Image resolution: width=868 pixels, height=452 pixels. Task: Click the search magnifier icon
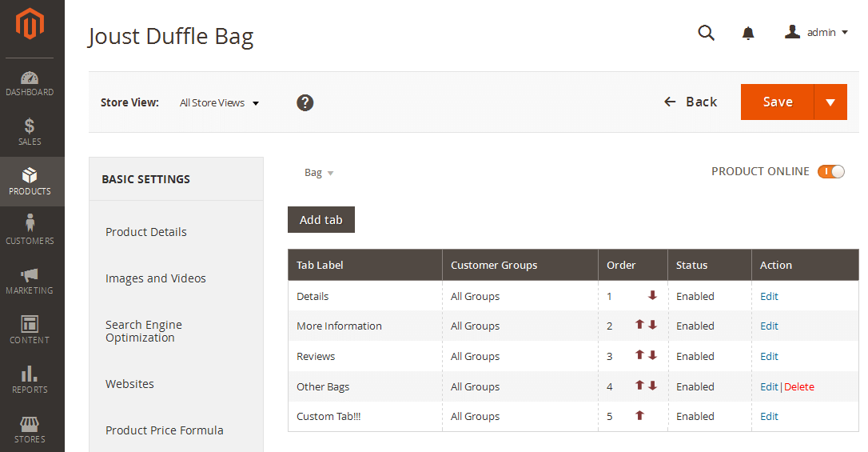[x=706, y=33]
